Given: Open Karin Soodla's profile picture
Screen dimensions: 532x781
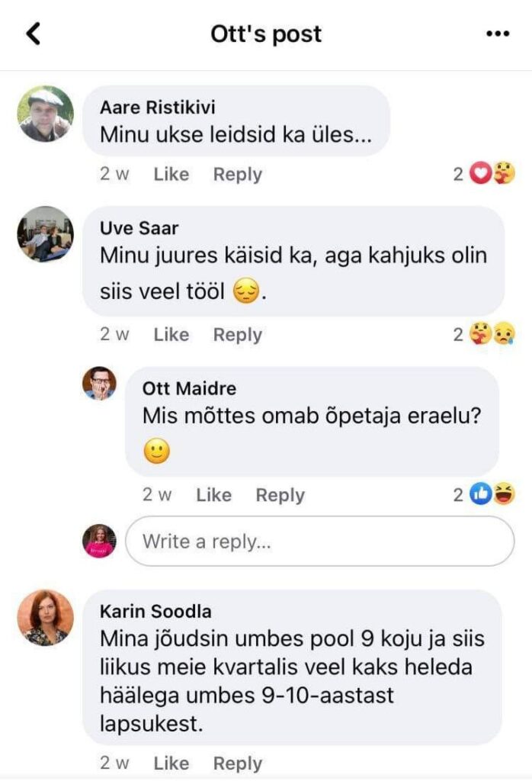Looking at the screenshot, I should tap(46, 617).
